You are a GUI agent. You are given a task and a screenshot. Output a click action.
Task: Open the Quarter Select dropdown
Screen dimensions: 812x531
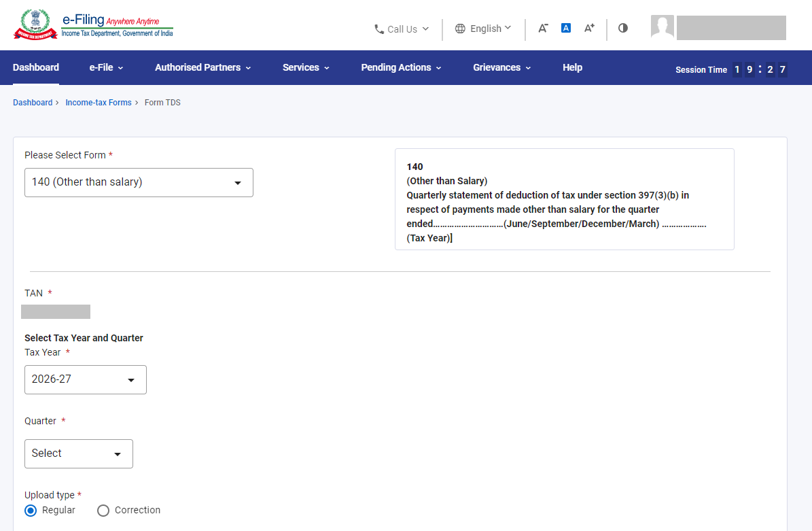coord(79,453)
